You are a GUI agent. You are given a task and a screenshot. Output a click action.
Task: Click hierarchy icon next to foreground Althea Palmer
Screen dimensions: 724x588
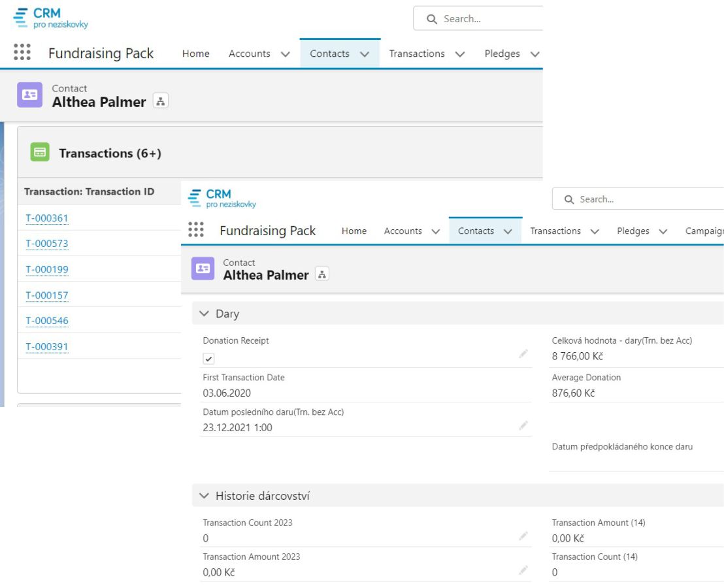321,275
